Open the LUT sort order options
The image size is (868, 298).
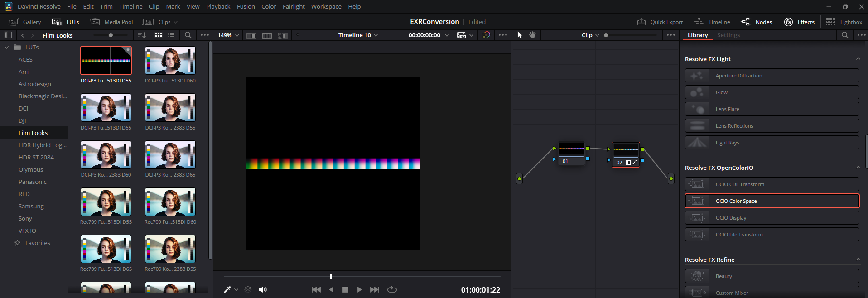coord(142,35)
